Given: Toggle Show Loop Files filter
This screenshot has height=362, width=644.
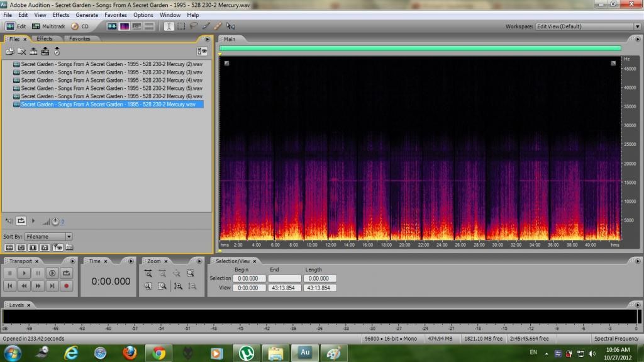Looking at the screenshot, I should [x=21, y=247].
